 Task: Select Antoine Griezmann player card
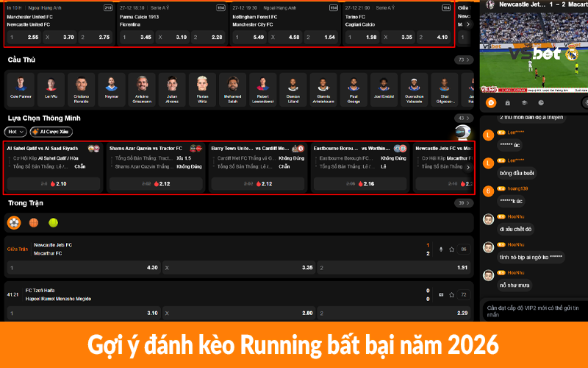[142, 89]
